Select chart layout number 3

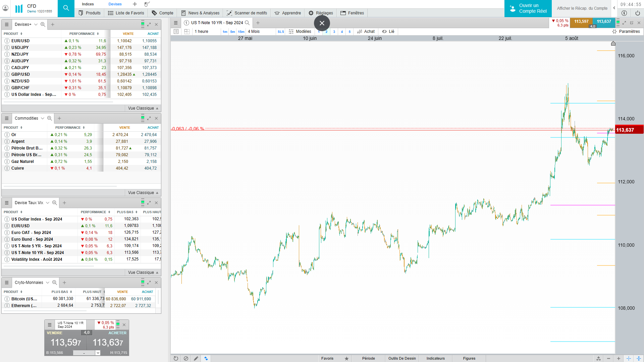click(334, 32)
